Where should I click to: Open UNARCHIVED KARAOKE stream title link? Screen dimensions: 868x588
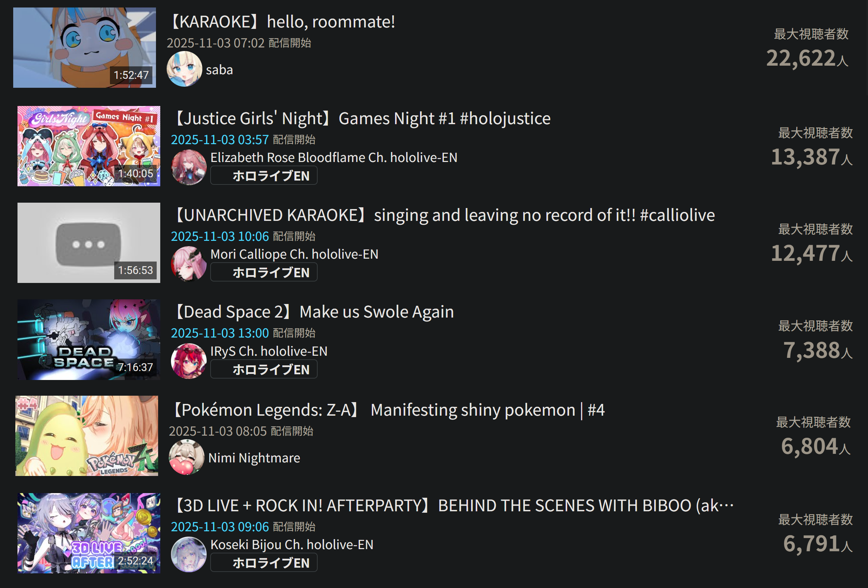pos(443,216)
